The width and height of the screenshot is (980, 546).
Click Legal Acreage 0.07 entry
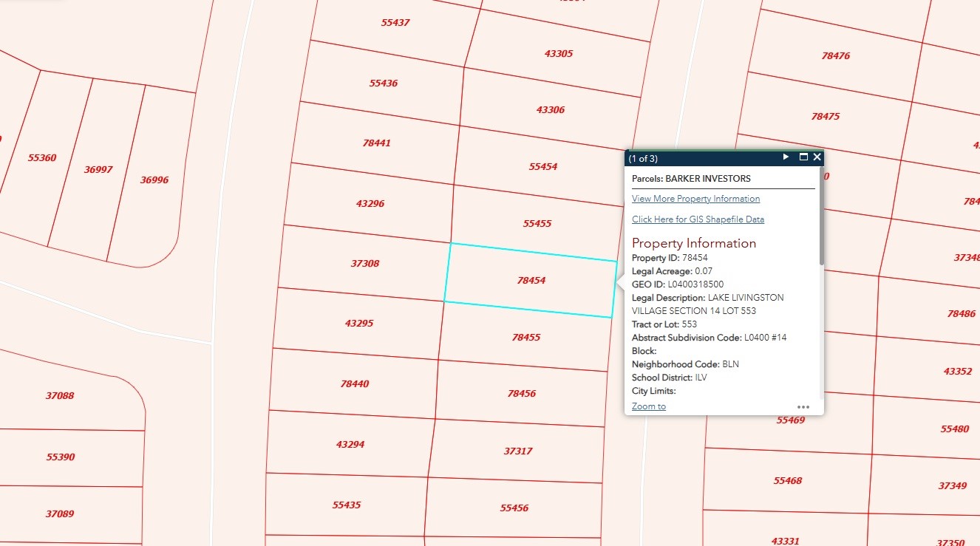coord(673,271)
